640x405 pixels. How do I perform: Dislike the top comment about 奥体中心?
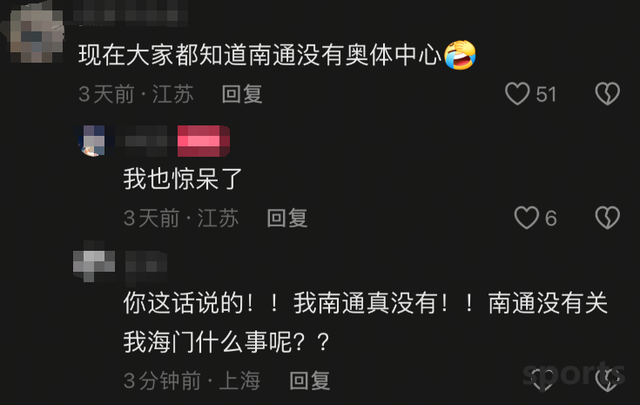click(x=607, y=94)
